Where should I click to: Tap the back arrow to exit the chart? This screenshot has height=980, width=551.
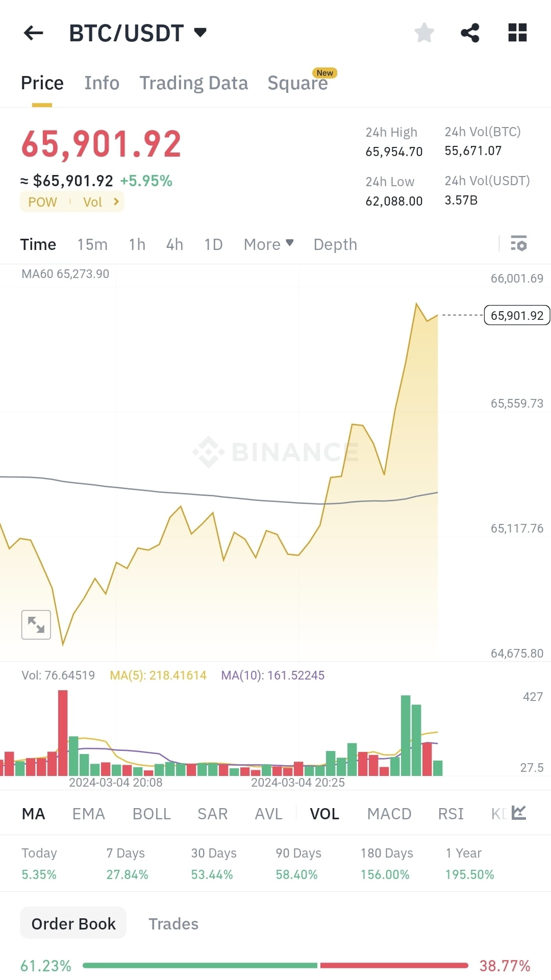(33, 32)
